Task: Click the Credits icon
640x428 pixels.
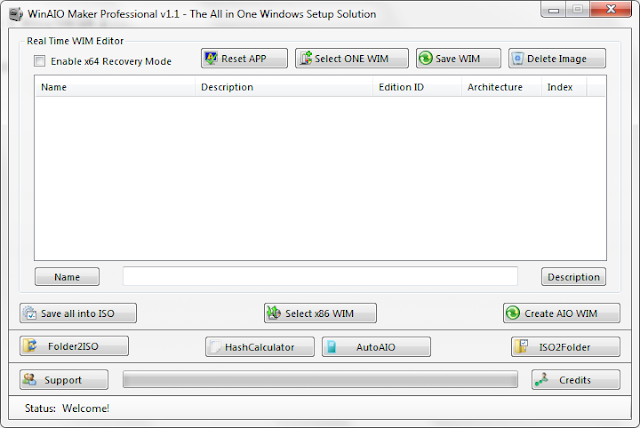Action: [542, 379]
